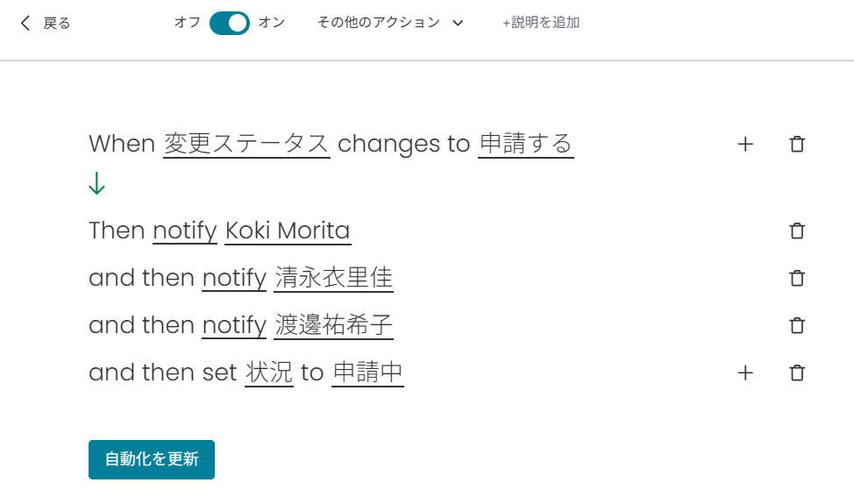Remove the notify 清永衣里佳 action
854x504 pixels.
(797, 279)
